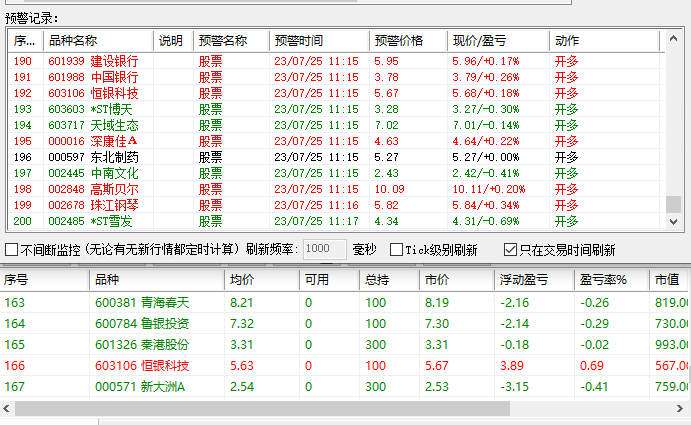Click the 市价 column header
Viewport: 691px width, 425px height.
[x=457, y=280]
